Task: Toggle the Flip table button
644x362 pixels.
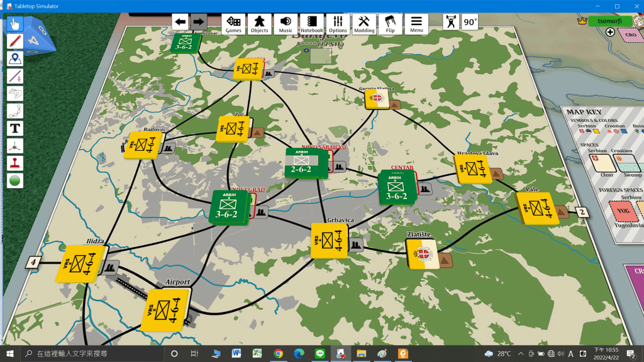Action: click(x=391, y=24)
